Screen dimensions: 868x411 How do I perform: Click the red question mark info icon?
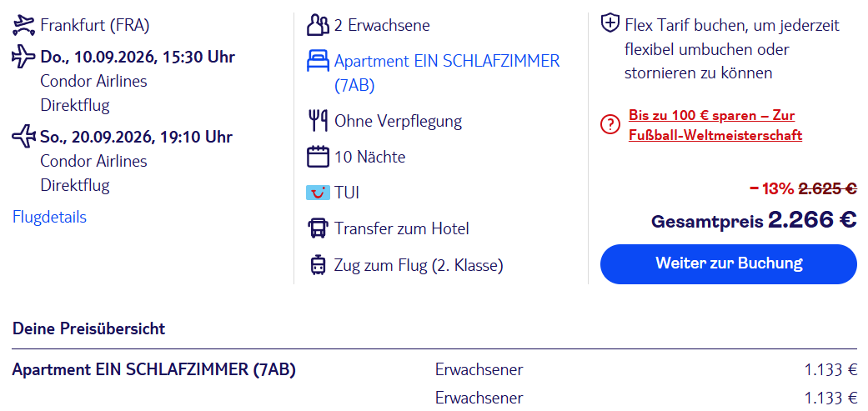(x=610, y=126)
